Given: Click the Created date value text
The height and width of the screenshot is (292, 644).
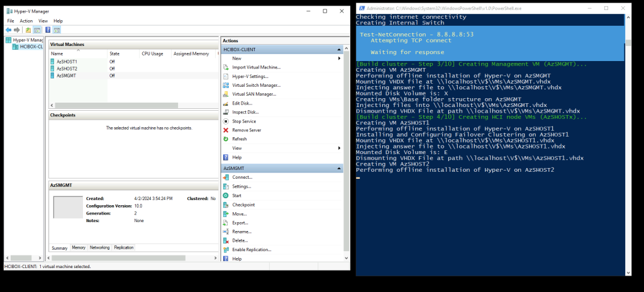Looking at the screenshot, I should [153, 199].
